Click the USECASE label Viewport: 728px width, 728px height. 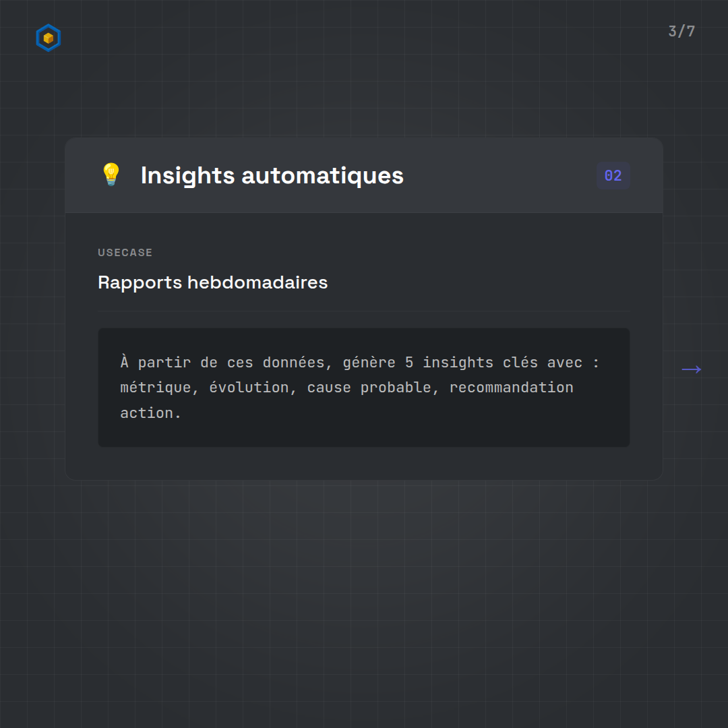coord(125,253)
